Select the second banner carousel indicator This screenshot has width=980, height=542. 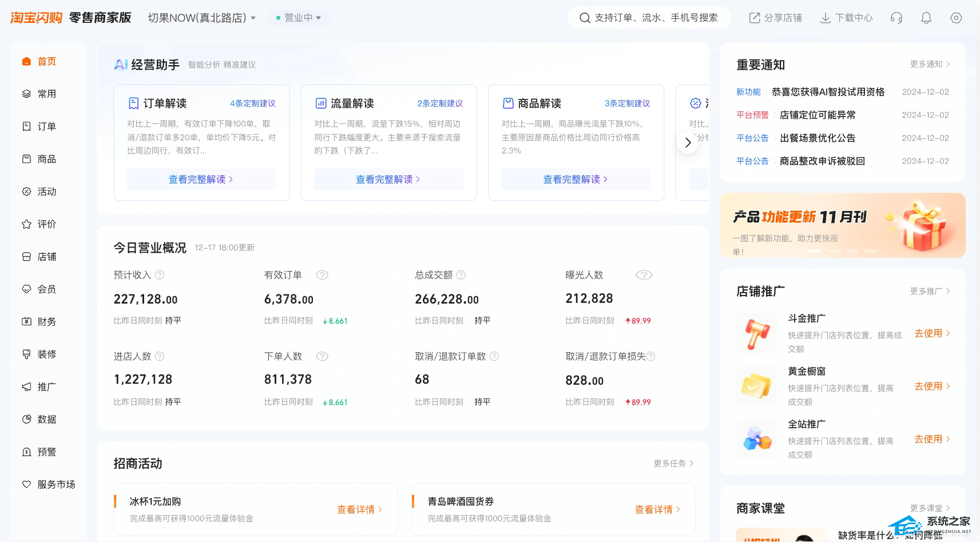tap(834, 251)
